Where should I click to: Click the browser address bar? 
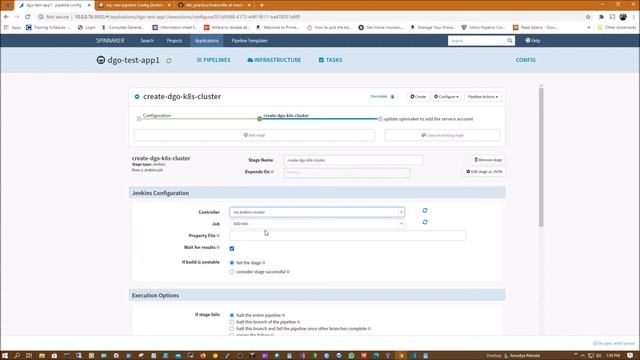coord(310,17)
